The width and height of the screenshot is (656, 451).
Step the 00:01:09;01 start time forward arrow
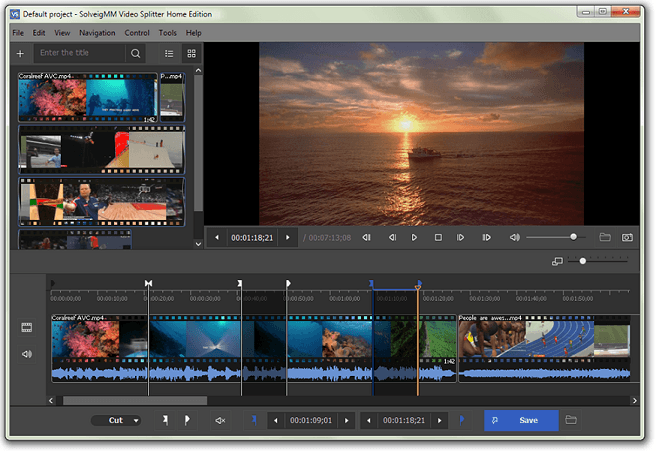point(347,421)
